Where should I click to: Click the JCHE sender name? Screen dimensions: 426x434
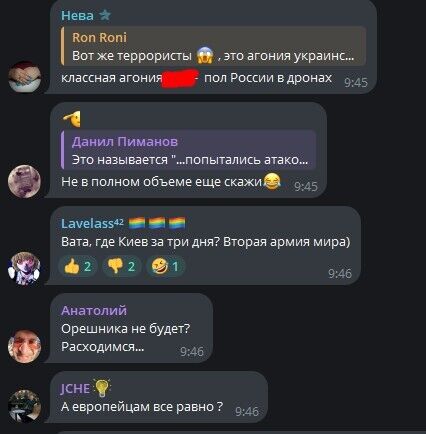tap(75, 389)
